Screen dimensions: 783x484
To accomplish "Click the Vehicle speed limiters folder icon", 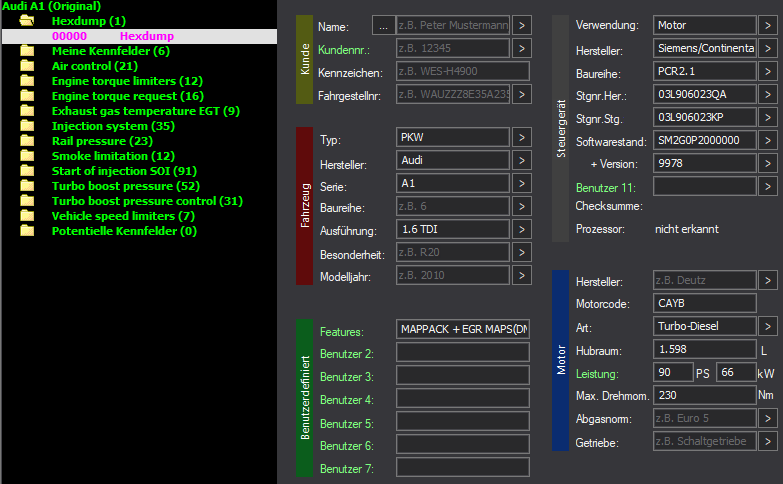I will 27,216.
